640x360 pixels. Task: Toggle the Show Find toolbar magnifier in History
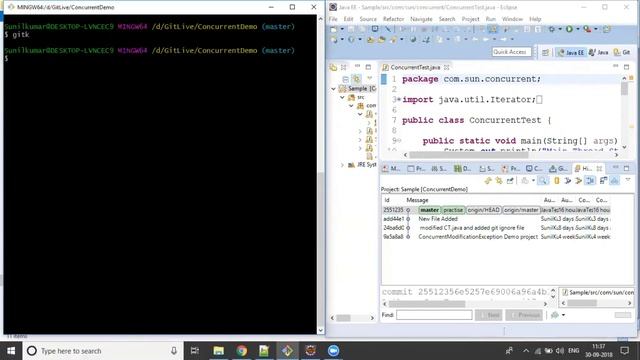tap(542, 180)
